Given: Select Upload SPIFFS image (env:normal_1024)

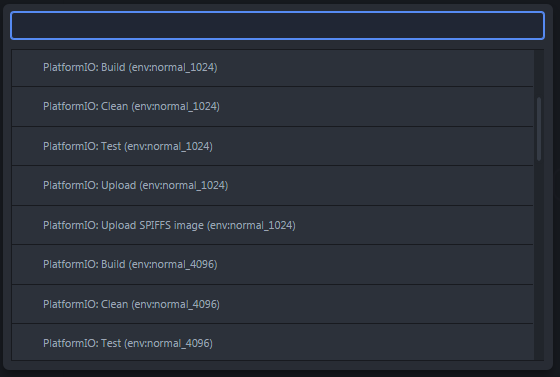Looking at the screenshot, I should 272,225.
